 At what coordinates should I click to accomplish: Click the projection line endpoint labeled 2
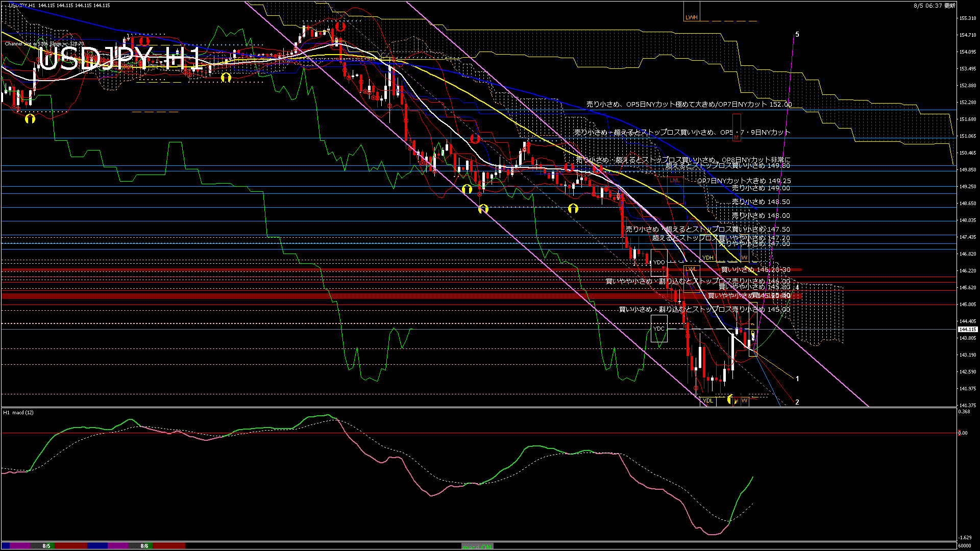pos(797,402)
